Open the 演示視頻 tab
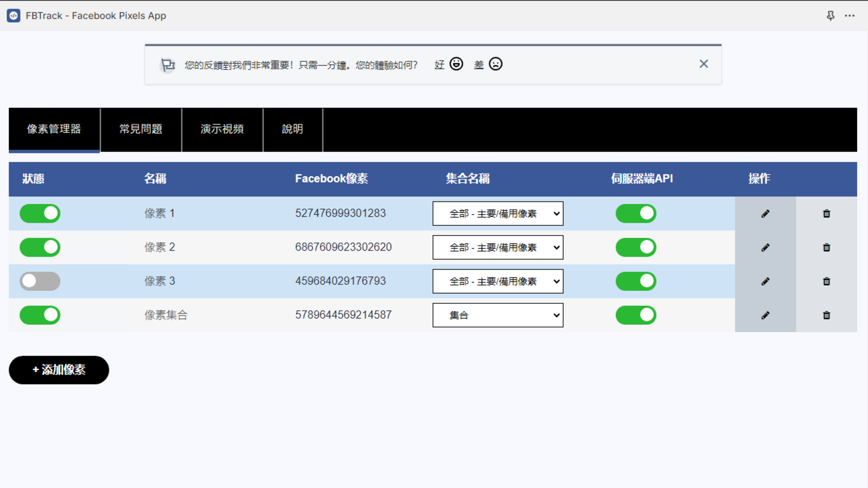Viewport: 868px width, 488px height. [222, 129]
